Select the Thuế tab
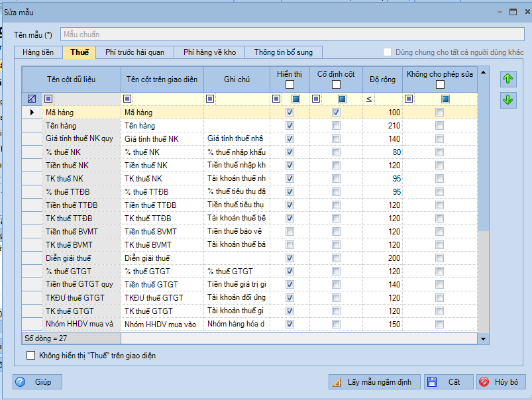This screenshot has width=532, height=400. tap(80, 52)
